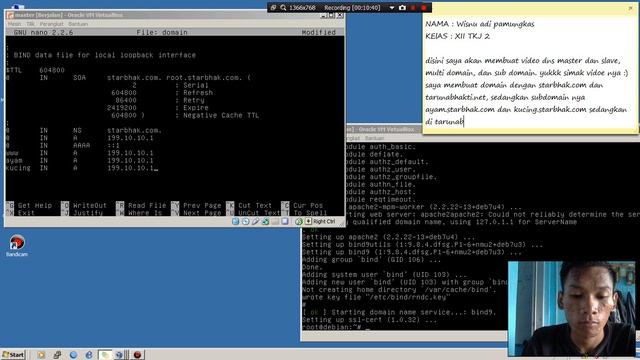Click the 'Cur Pos' shortcut label in nano
The height and width of the screenshot is (360, 640).
pyautogui.click(x=308, y=205)
